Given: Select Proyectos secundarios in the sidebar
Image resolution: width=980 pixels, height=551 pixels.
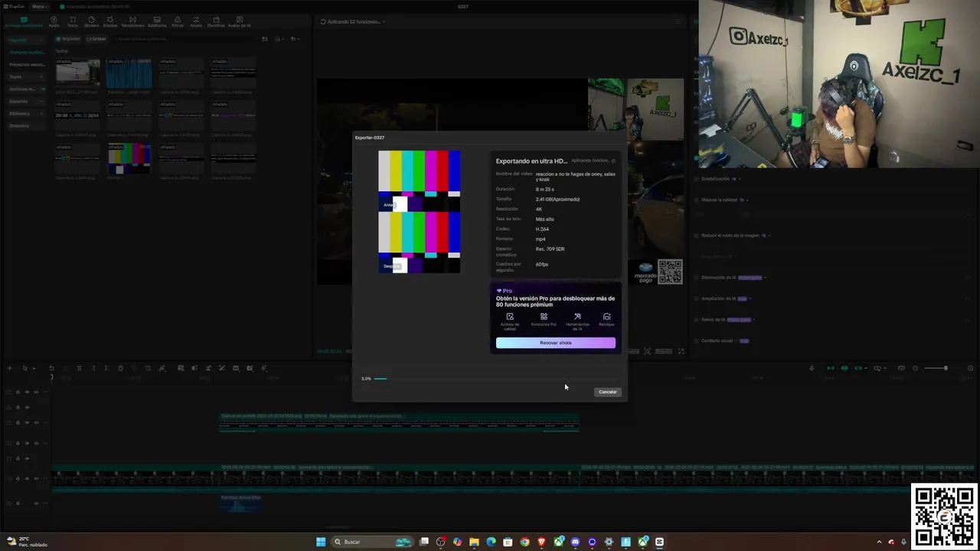Looking at the screenshot, I should (27, 64).
